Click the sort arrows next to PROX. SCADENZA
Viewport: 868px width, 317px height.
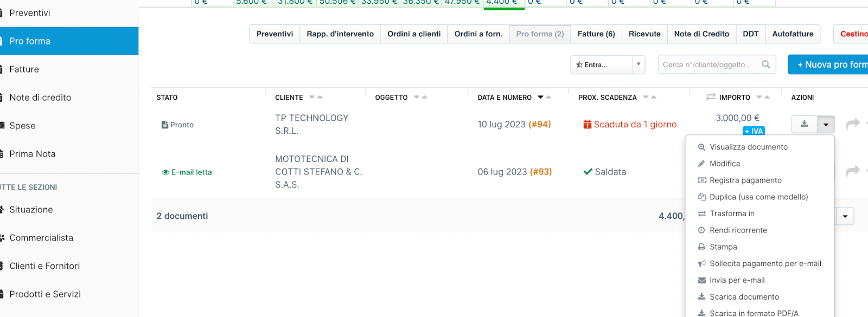(x=649, y=98)
